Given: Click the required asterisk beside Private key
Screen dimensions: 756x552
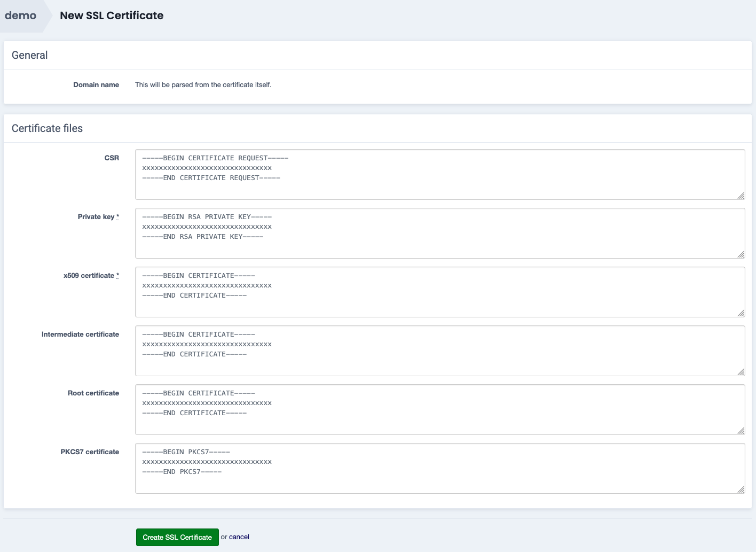Looking at the screenshot, I should (117, 216).
